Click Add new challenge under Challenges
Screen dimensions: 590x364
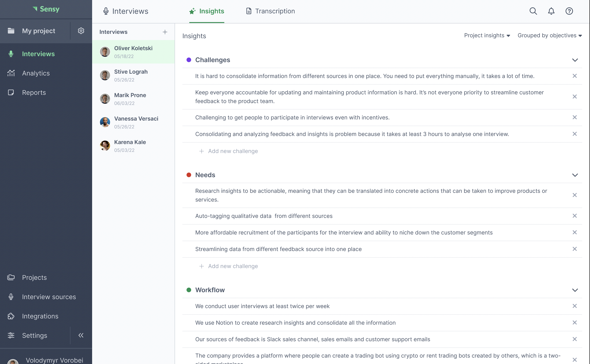click(228, 151)
